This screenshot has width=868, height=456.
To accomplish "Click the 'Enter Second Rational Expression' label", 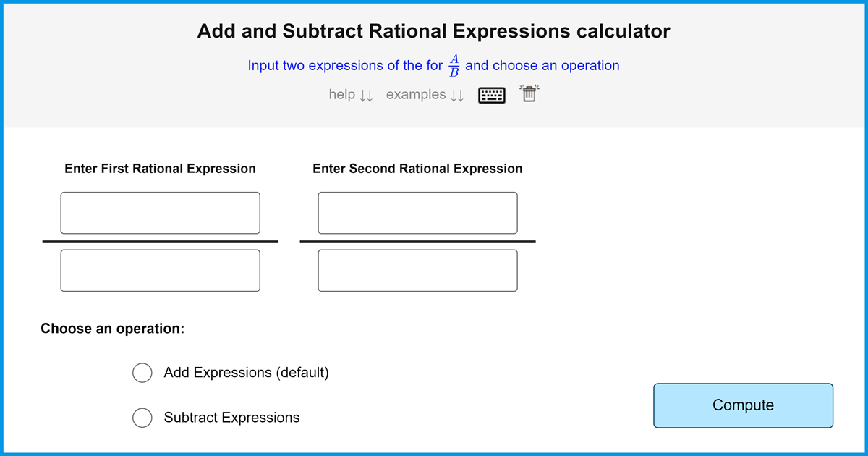I will 417,169.
